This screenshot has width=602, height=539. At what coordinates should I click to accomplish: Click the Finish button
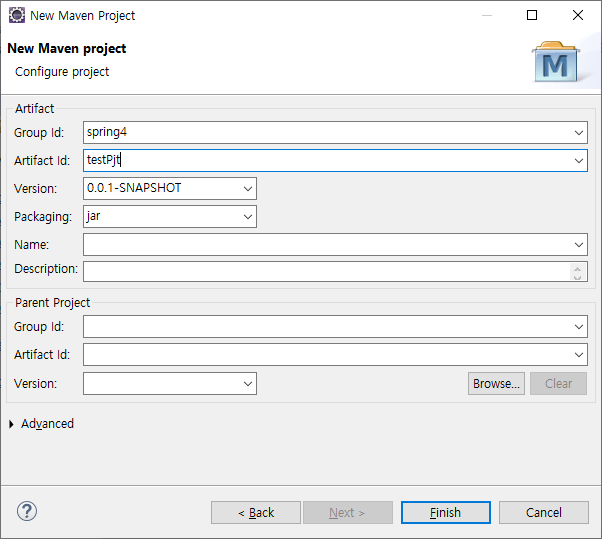point(446,513)
